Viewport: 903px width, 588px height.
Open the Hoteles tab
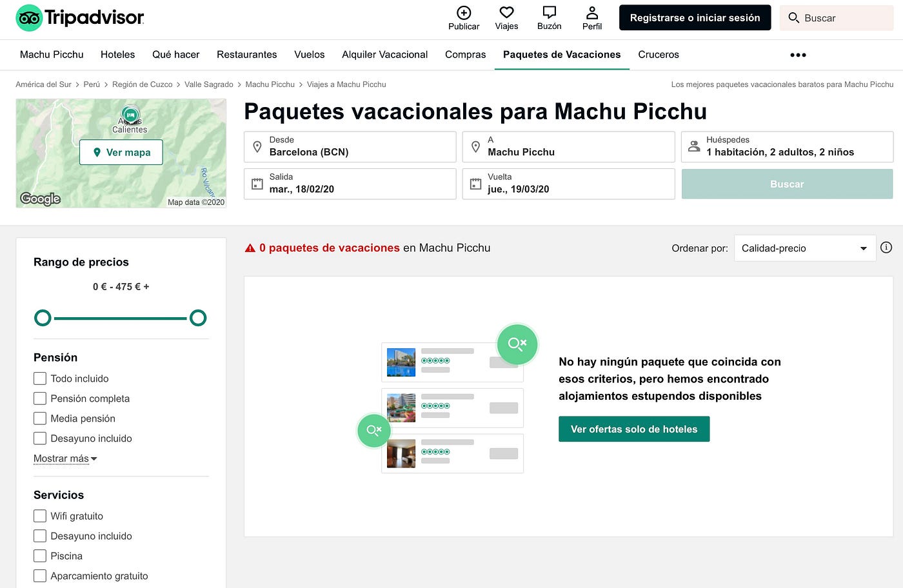(x=118, y=55)
